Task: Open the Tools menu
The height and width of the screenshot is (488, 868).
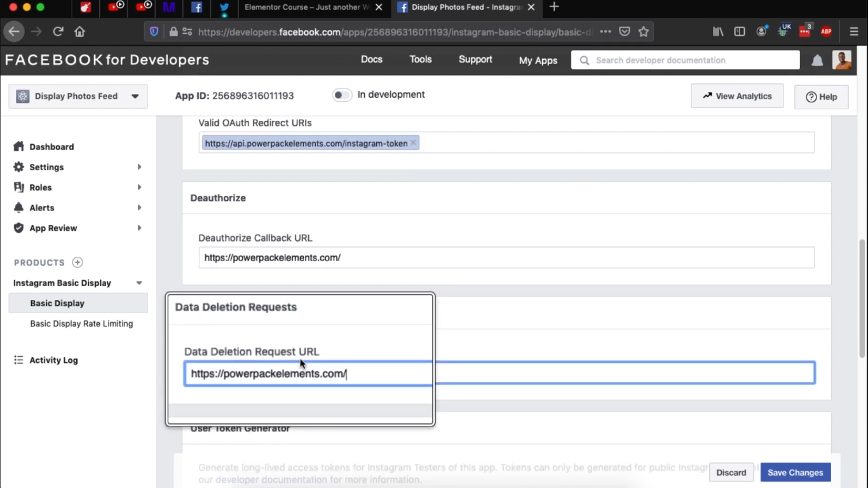Action: tap(421, 60)
